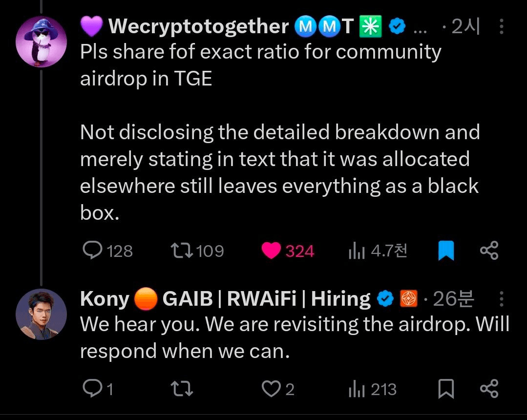Share Wecryptotogether's post
This screenshot has width=527, height=420.
click(489, 251)
